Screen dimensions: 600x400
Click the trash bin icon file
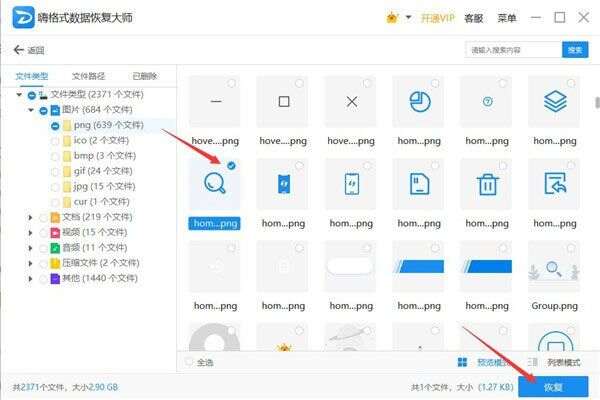click(x=487, y=184)
